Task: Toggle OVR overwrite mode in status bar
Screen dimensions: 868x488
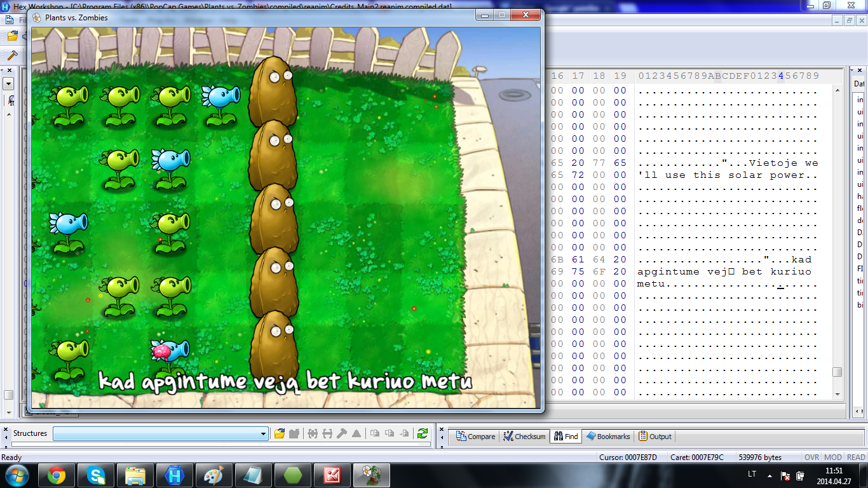Action: coord(811,457)
